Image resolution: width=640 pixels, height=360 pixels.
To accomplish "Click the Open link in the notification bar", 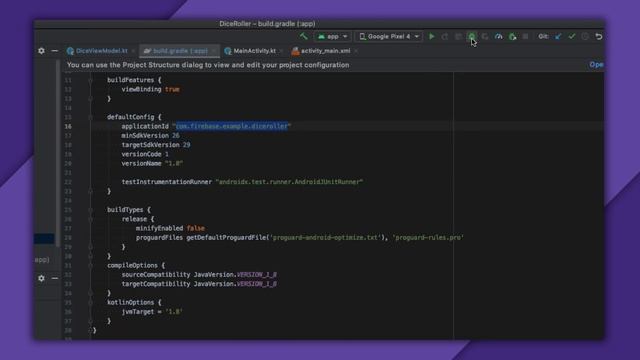I will [x=596, y=64].
